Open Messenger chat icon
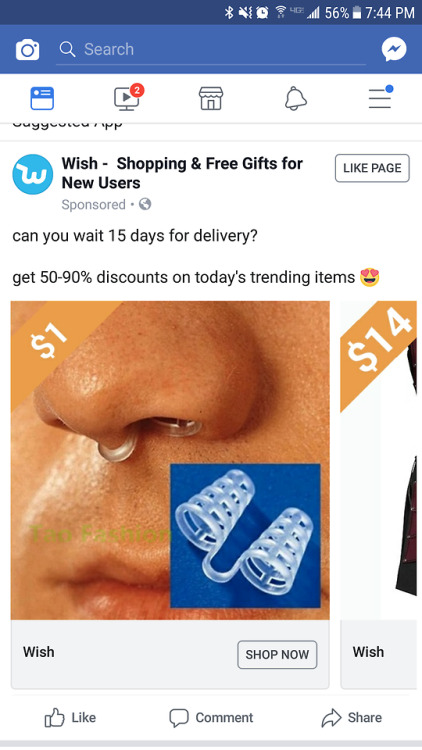Screen dimensions: 422x750 pos(394,49)
